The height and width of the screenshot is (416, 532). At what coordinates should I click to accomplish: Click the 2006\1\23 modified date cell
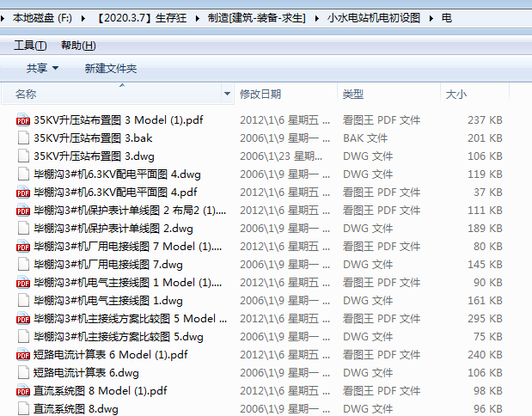pyautogui.click(x=281, y=156)
